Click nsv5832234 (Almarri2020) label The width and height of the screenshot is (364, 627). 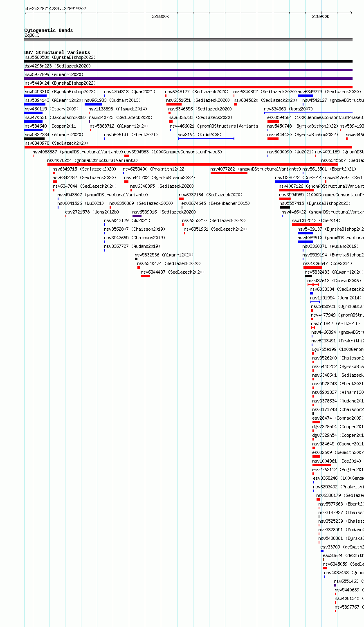coord(54,135)
